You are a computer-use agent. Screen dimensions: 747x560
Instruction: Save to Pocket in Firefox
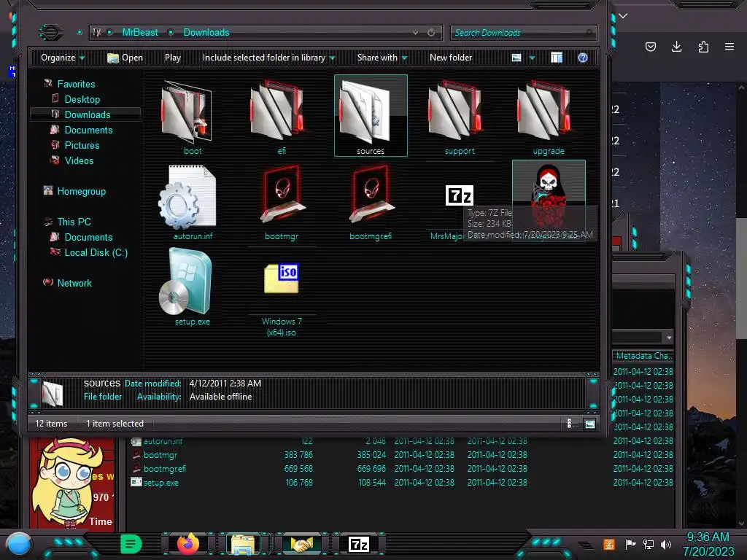(x=650, y=47)
